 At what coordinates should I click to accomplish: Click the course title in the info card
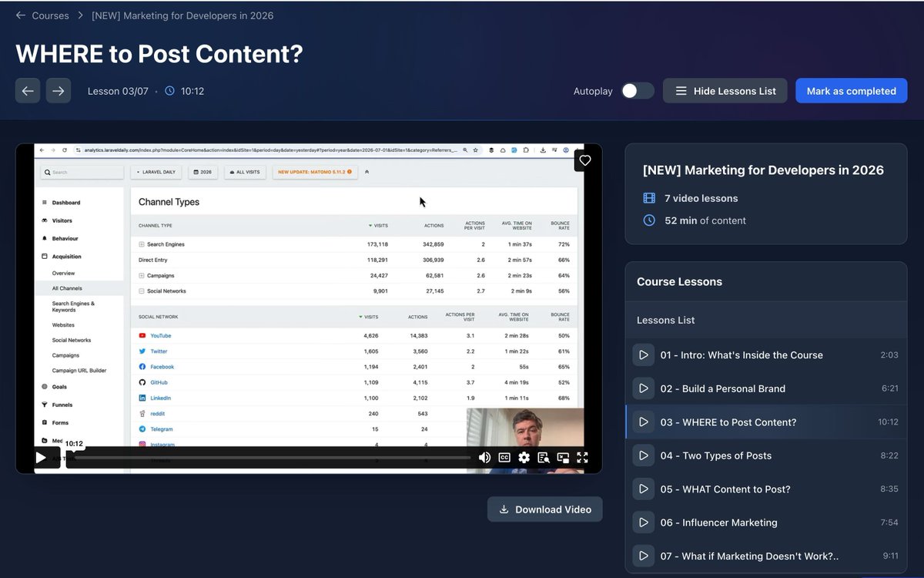[763, 170]
